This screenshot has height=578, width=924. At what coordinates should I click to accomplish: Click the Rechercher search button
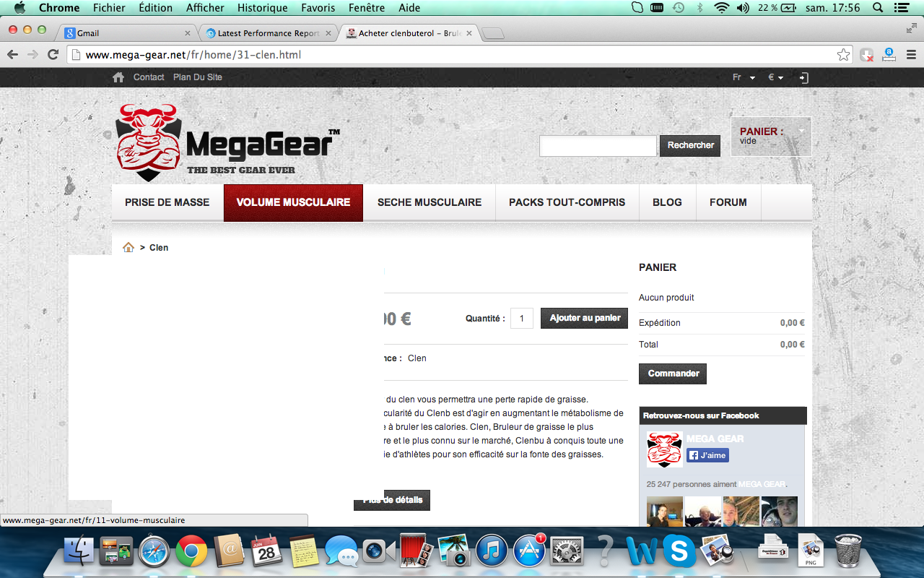(690, 145)
